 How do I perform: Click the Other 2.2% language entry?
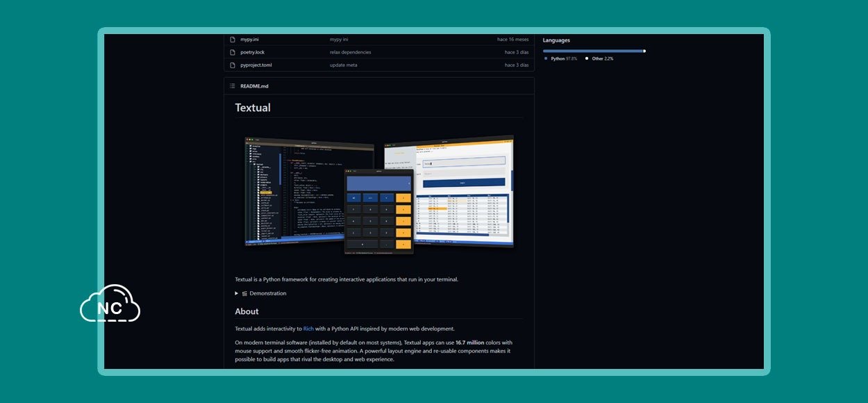pyautogui.click(x=602, y=59)
